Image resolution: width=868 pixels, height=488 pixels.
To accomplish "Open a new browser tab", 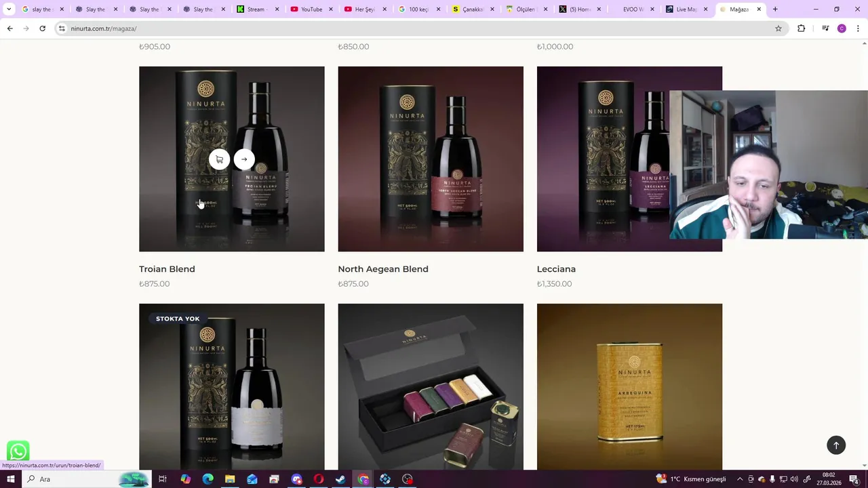I will tap(775, 9).
